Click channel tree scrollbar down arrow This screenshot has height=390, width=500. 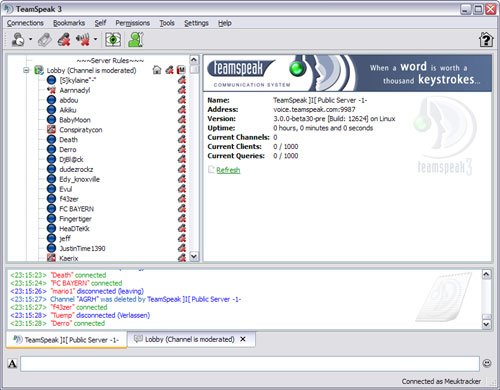coord(194,256)
